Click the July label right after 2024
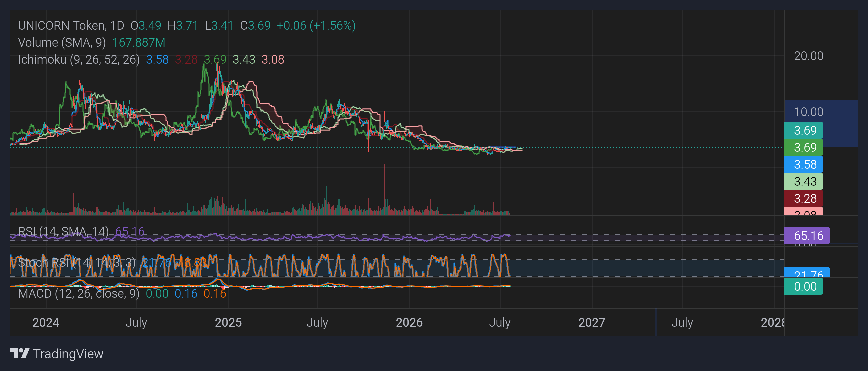868x371 pixels. [x=136, y=322]
